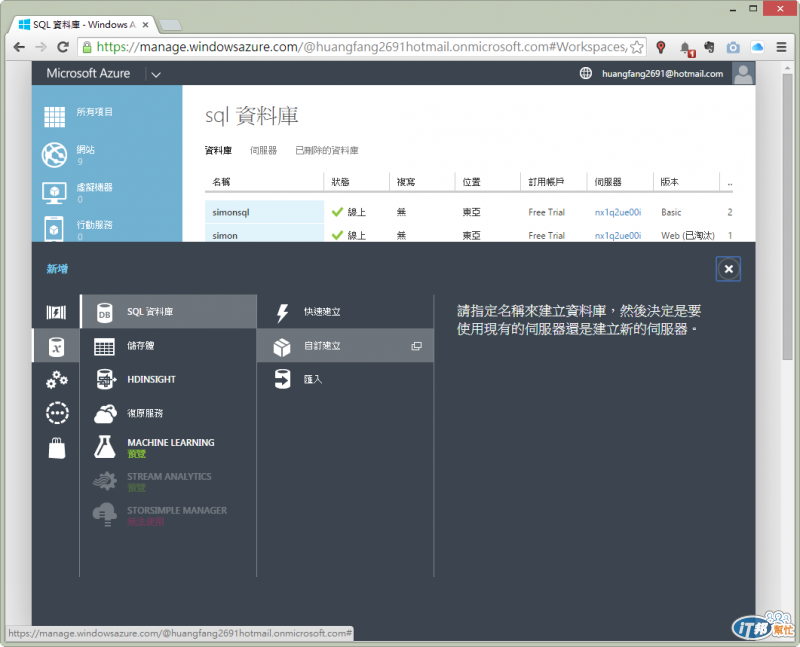800x647 pixels.
Task: Click the browser forward arrow
Action: (41, 47)
